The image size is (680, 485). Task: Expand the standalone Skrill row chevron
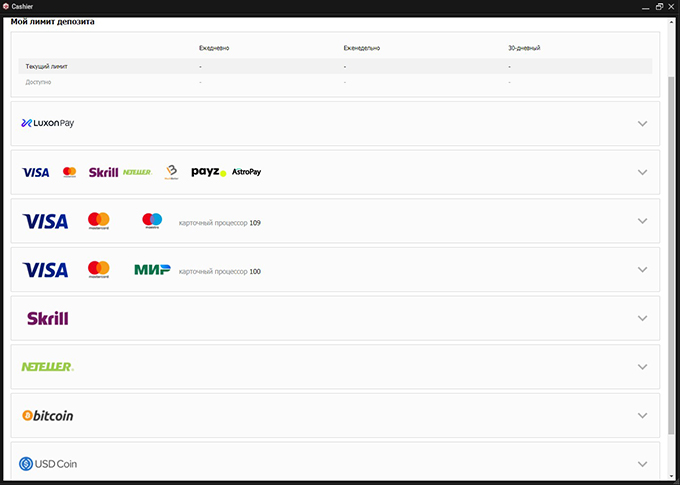pyautogui.click(x=642, y=319)
